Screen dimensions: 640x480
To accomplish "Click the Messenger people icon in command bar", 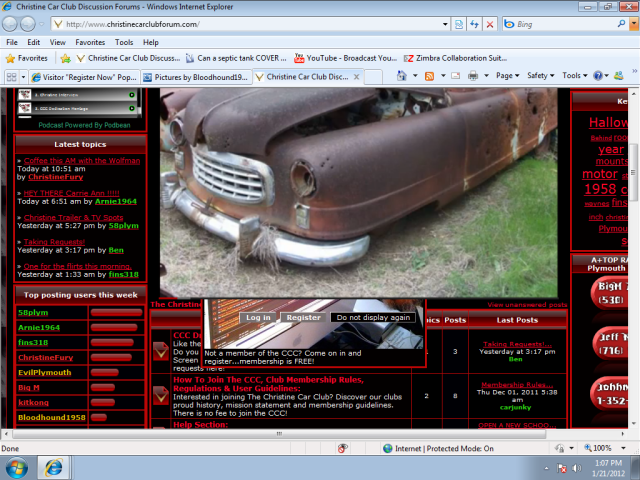I will (619, 76).
